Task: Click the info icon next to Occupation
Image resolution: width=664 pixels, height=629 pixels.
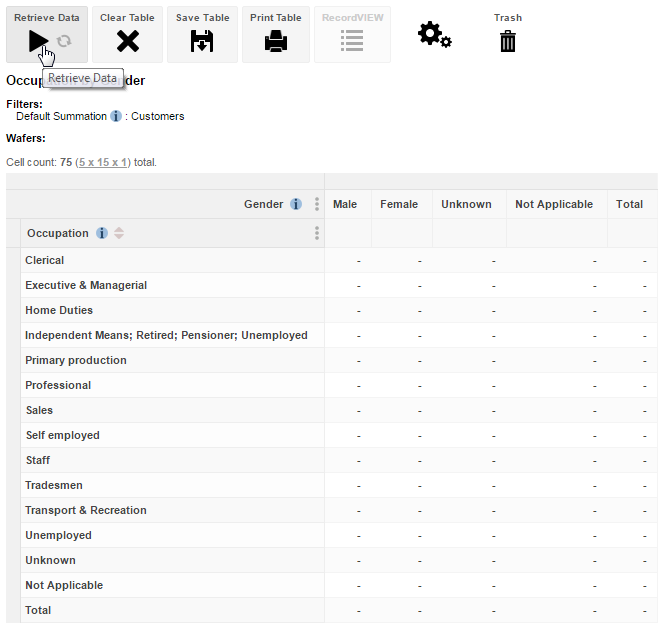Action: click(102, 234)
